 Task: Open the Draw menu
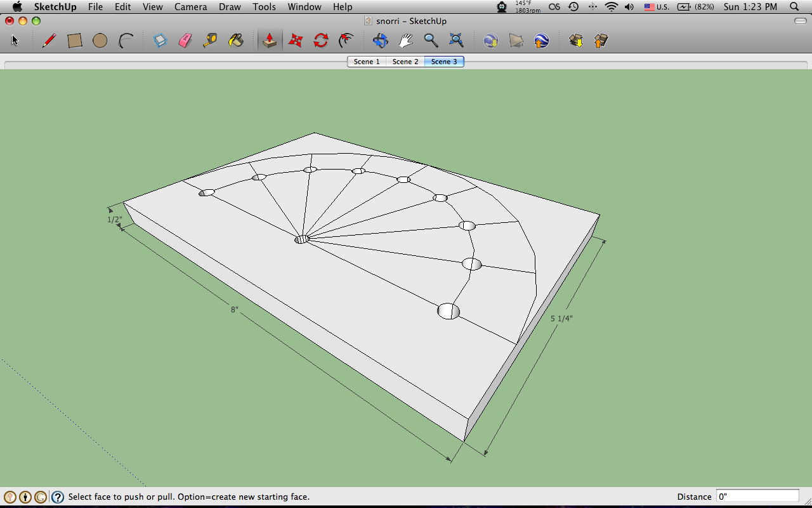tap(230, 7)
